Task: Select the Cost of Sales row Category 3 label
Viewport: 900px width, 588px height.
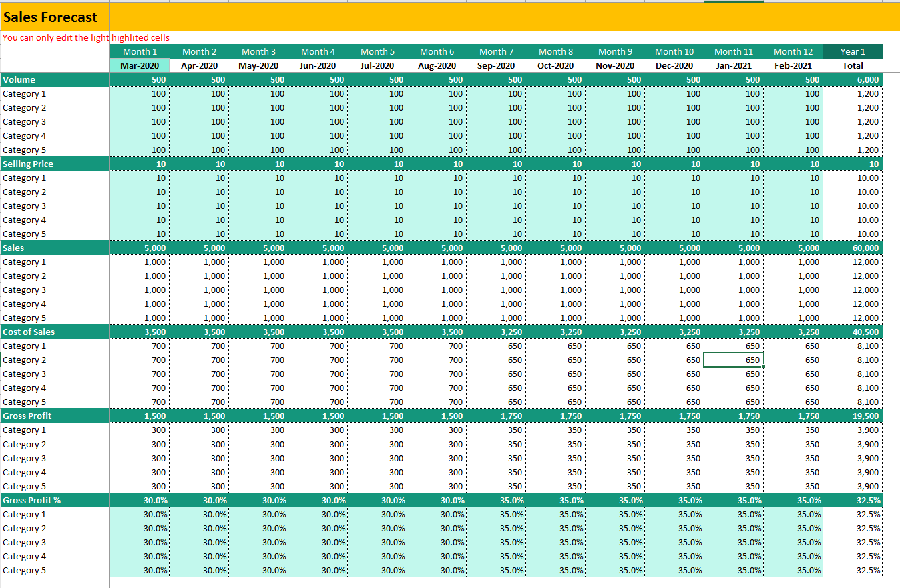Action: pos(55,374)
